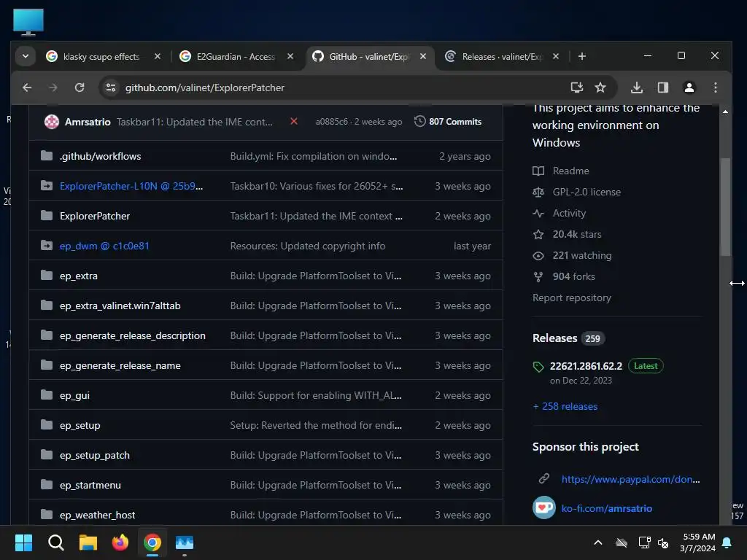Open the Chrome tab search dropdown

pyautogui.click(x=26, y=56)
